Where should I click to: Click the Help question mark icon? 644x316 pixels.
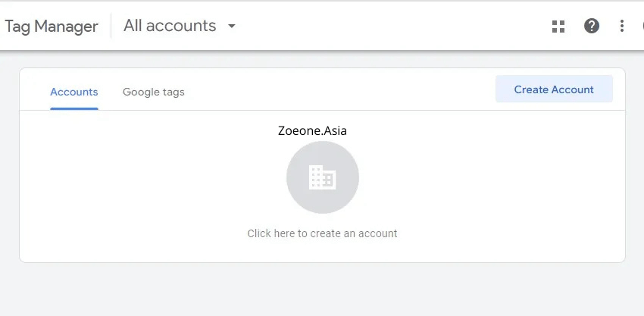coord(592,27)
